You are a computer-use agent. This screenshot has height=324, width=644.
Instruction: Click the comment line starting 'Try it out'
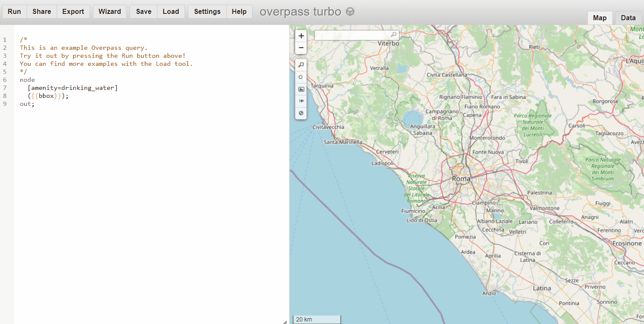pos(103,56)
